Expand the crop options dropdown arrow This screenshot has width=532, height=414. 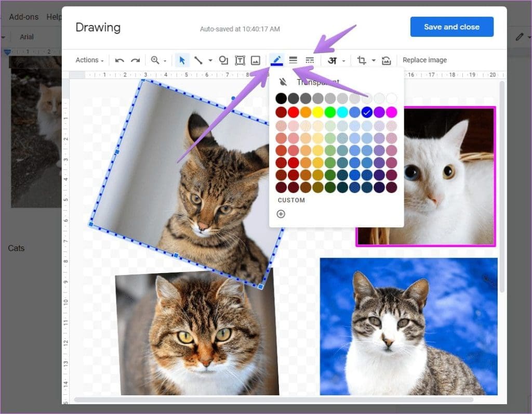point(375,60)
